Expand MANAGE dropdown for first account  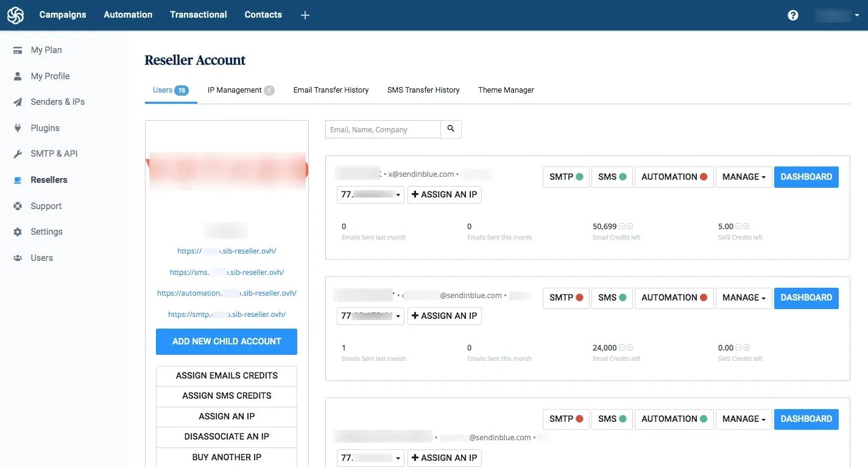tap(744, 177)
